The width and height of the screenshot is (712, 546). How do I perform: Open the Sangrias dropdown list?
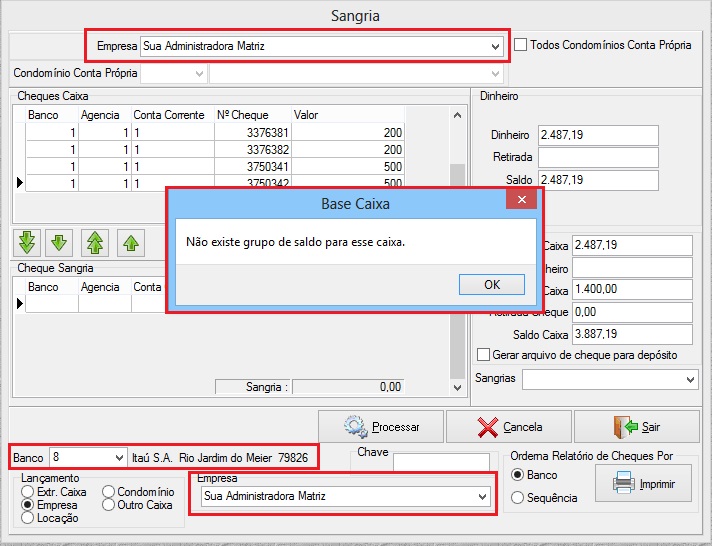coord(690,380)
